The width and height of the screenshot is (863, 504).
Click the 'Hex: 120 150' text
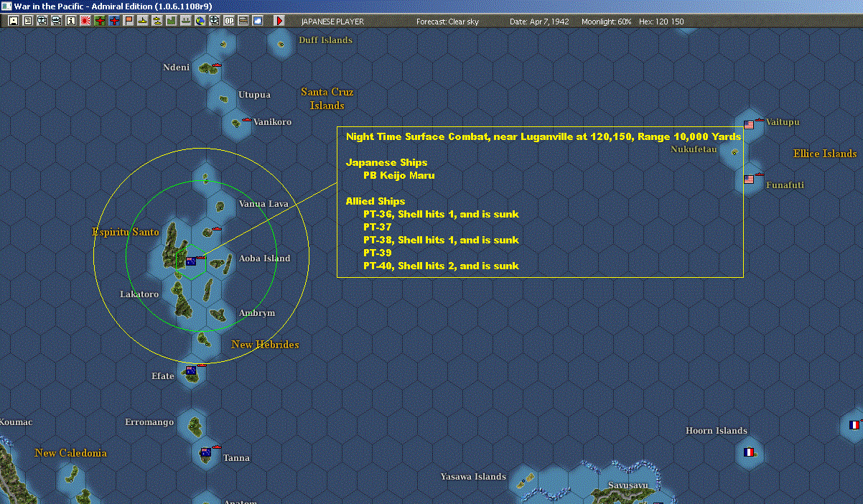click(661, 22)
